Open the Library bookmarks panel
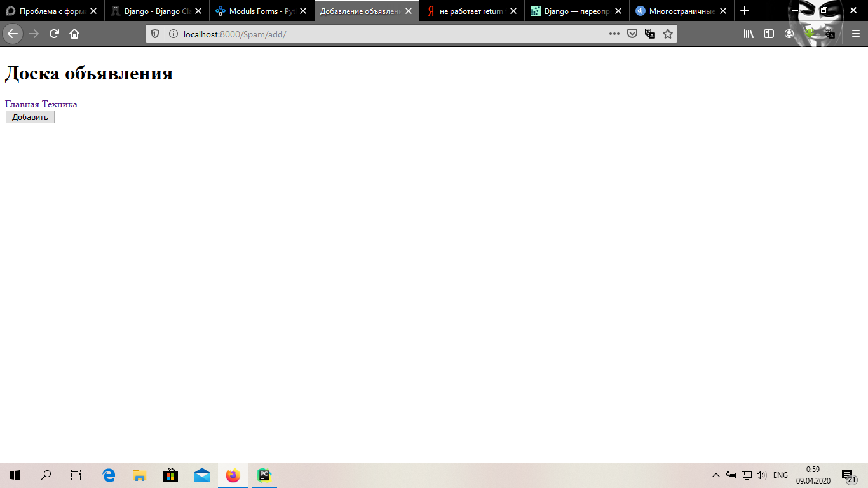Screen dimensions: 868x488 pyautogui.click(x=749, y=34)
